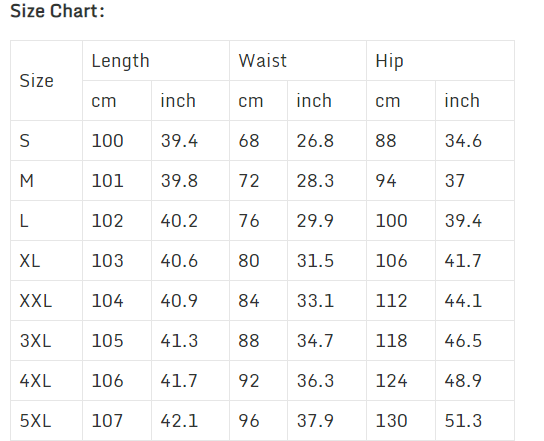Click the Size Chart heading
544x441 pixels.
(x=57, y=11)
